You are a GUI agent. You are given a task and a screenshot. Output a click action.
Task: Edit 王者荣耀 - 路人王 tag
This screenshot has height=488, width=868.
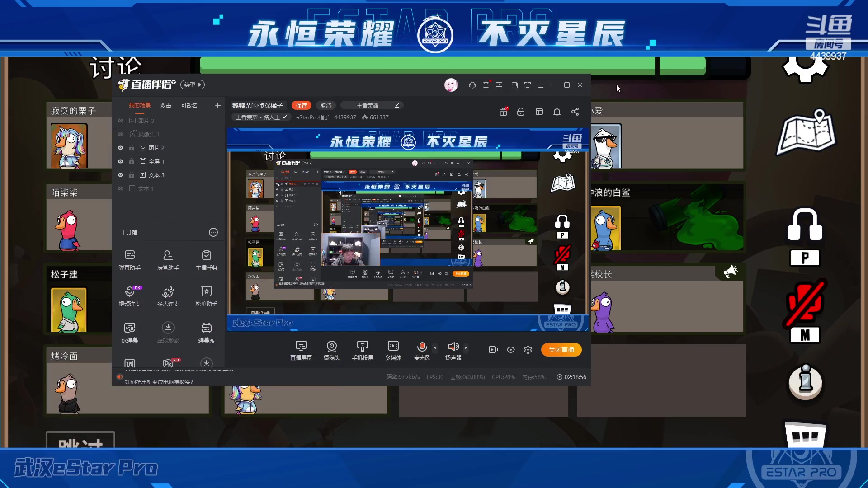(261, 117)
